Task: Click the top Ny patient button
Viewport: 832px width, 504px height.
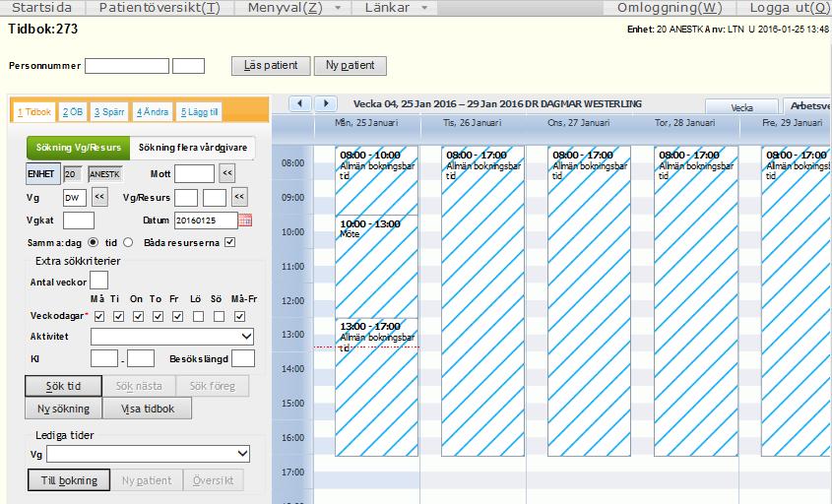Action: tap(351, 65)
